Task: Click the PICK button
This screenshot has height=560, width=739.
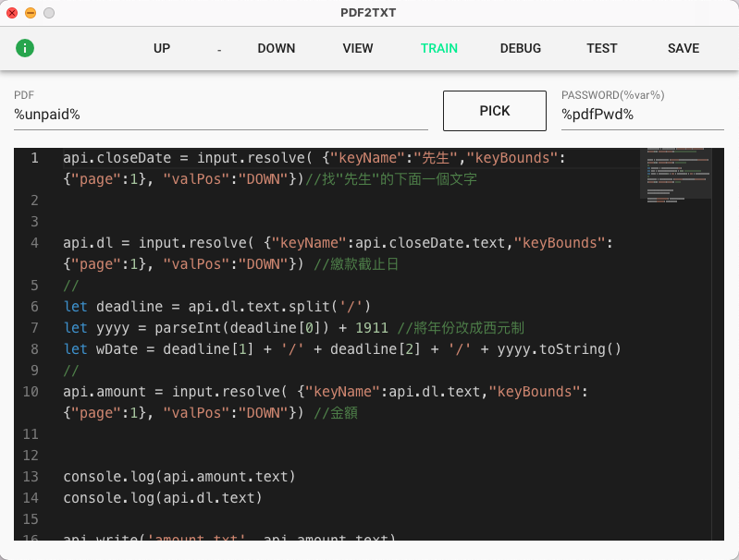Action: click(x=495, y=111)
